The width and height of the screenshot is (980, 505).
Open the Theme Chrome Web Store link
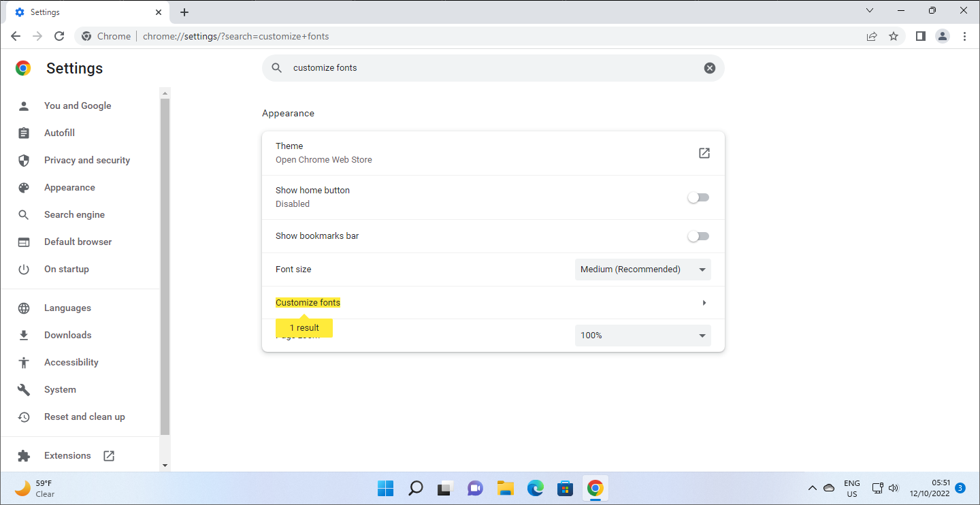[704, 153]
